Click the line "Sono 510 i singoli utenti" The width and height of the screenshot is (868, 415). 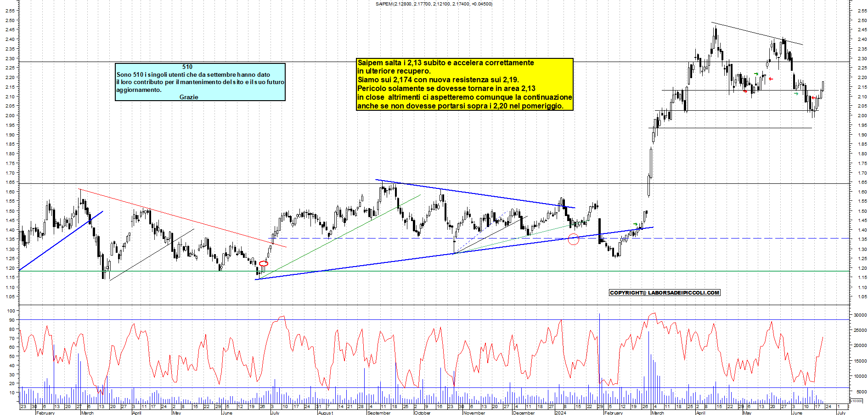tap(193, 74)
